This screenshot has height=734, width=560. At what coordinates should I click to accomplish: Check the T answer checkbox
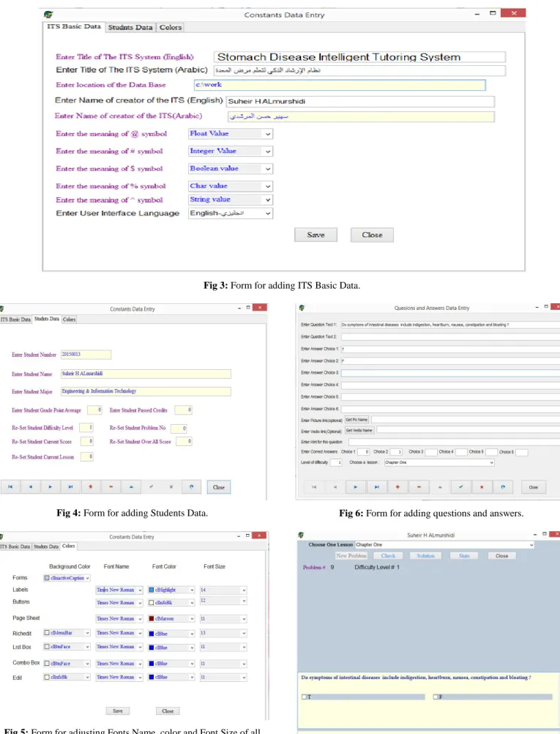tap(304, 697)
